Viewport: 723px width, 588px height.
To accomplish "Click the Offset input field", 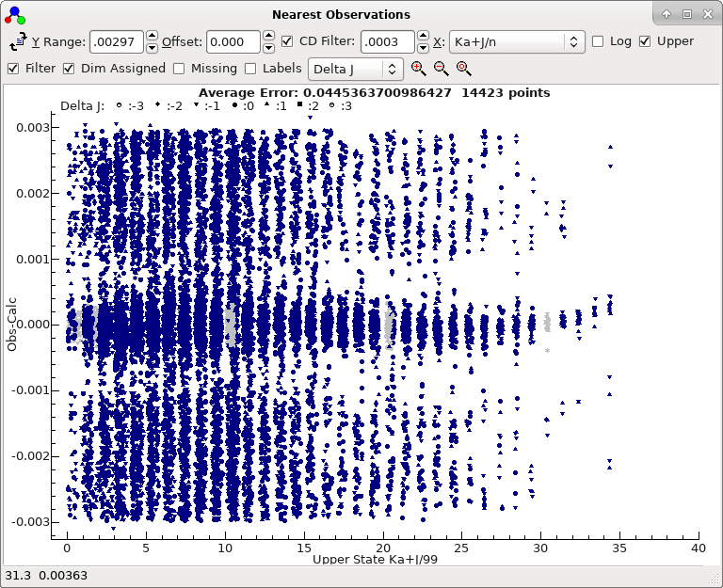I will coord(233,42).
